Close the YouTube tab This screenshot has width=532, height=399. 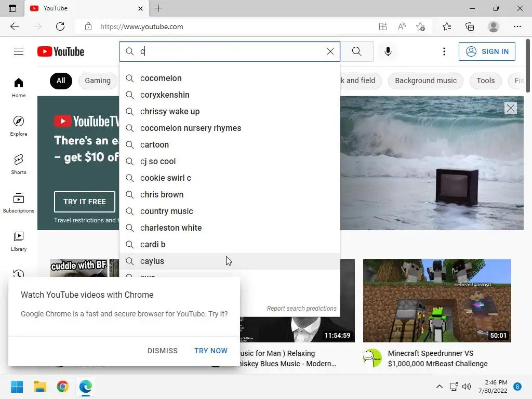(x=140, y=8)
